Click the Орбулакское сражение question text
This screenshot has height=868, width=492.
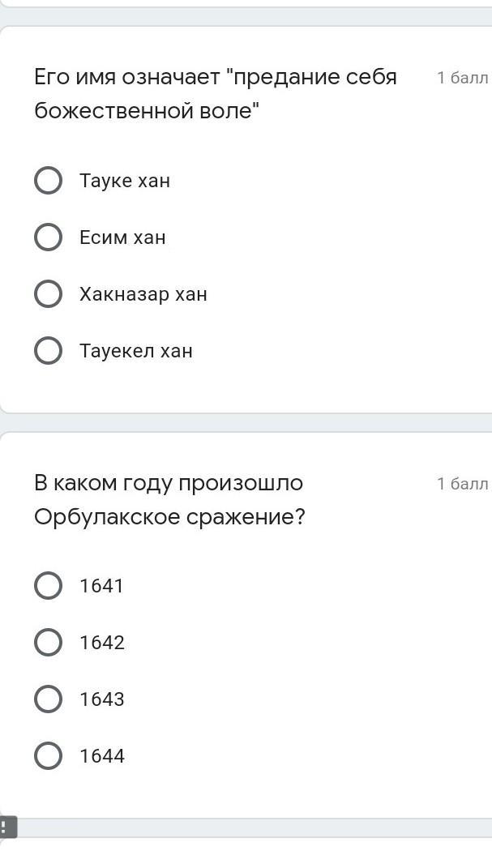pos(169,499)
